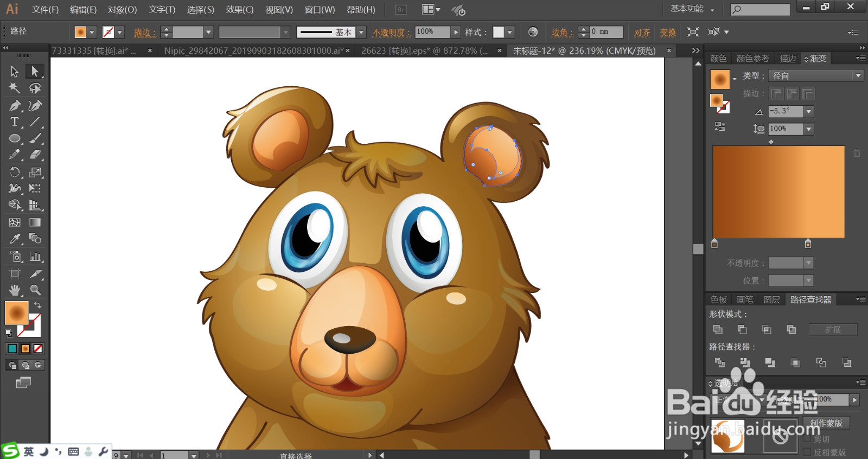868x459 pixels.
Task: Select the Blend tool
Action: click(35, 239)
